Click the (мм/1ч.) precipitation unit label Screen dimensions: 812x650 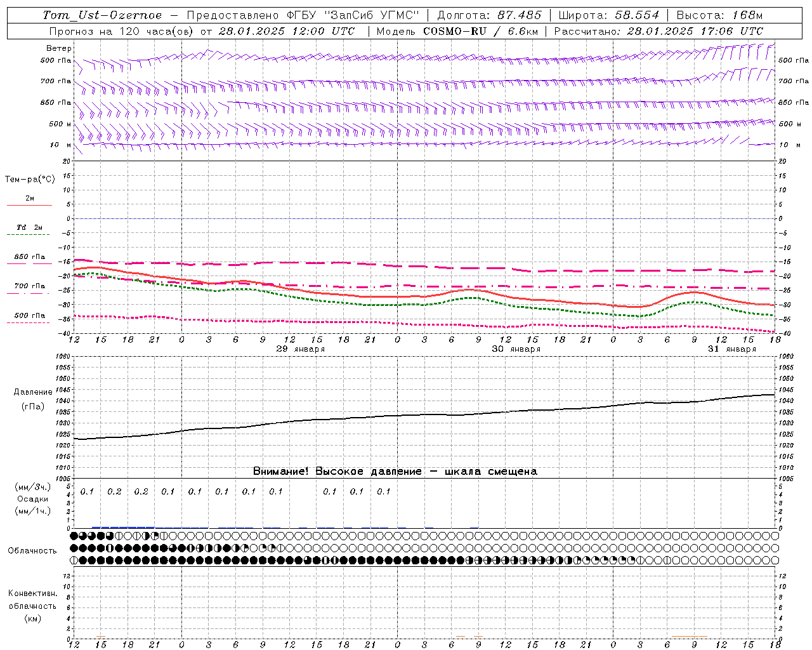tap(32, 511)
